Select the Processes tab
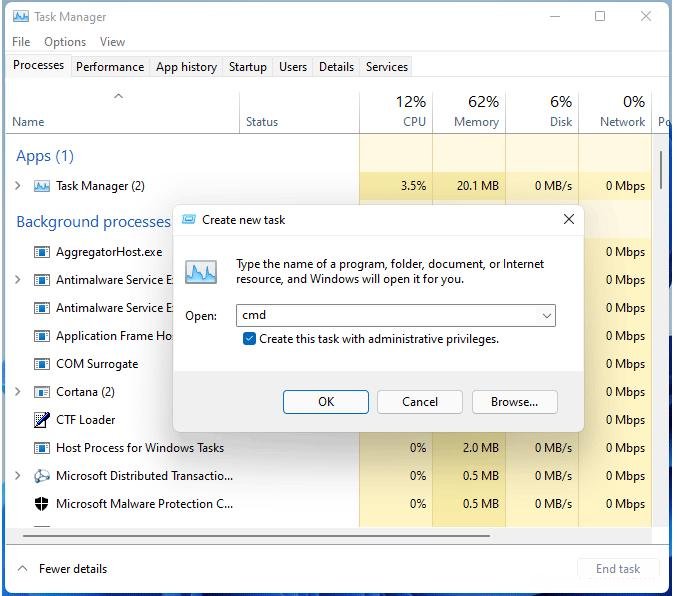This screenshot has height=596, width=678. pyautogui.click(x=38, y=65)
